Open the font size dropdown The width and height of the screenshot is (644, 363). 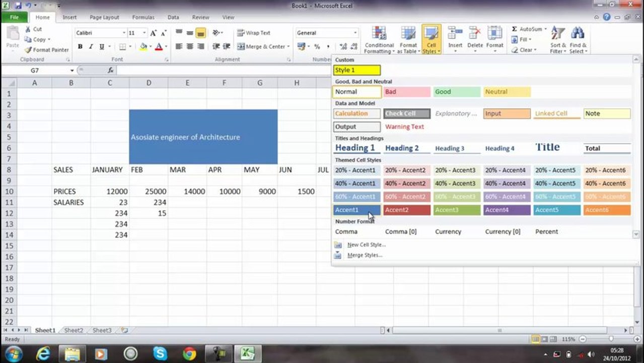[144, 33]
